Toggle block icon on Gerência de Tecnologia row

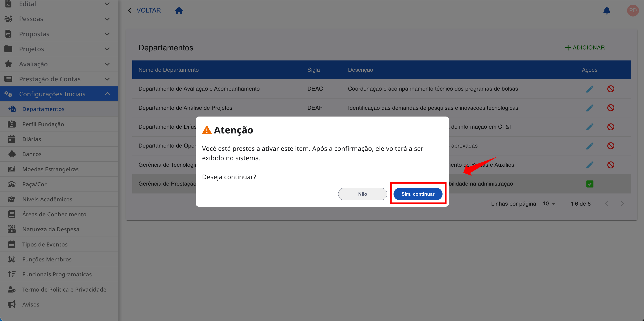(611, 165)
